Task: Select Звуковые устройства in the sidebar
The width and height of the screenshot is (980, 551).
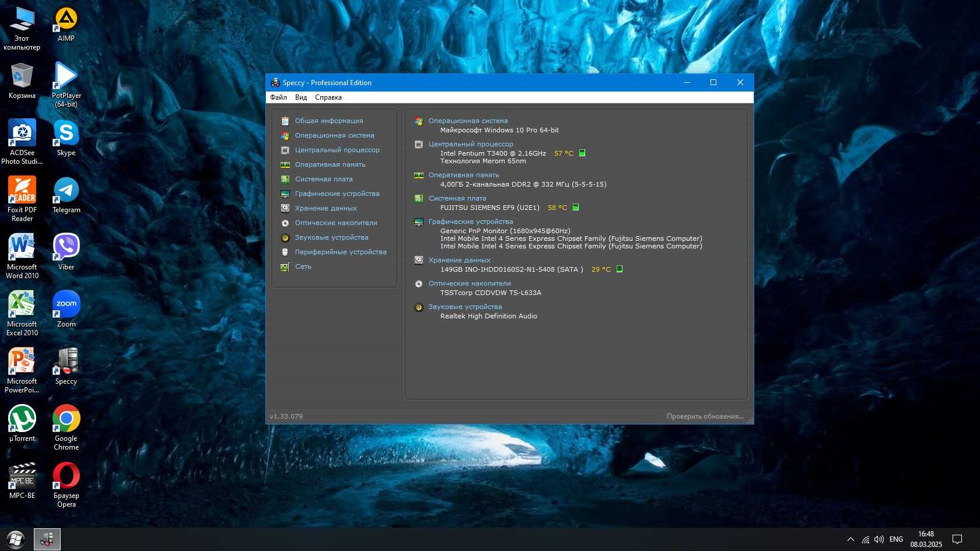Action: pyautogui.click(x=331, y=237)
